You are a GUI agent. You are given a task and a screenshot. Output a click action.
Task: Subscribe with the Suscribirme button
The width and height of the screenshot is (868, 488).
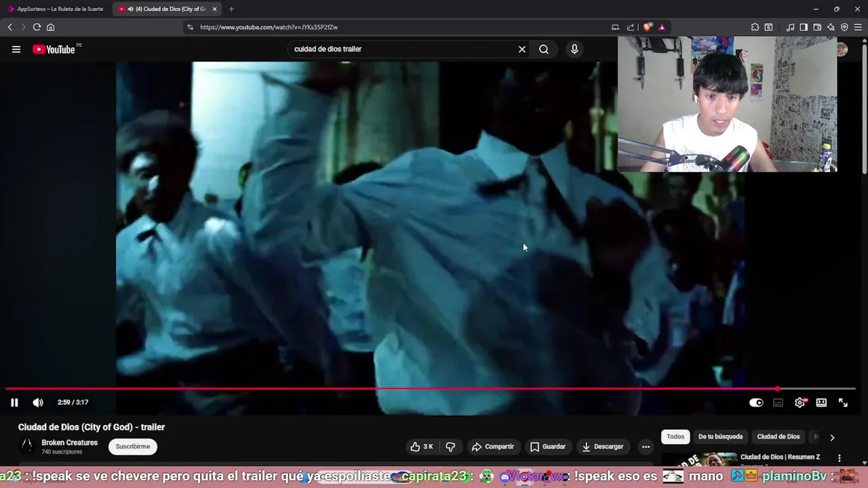pos(133,447)
